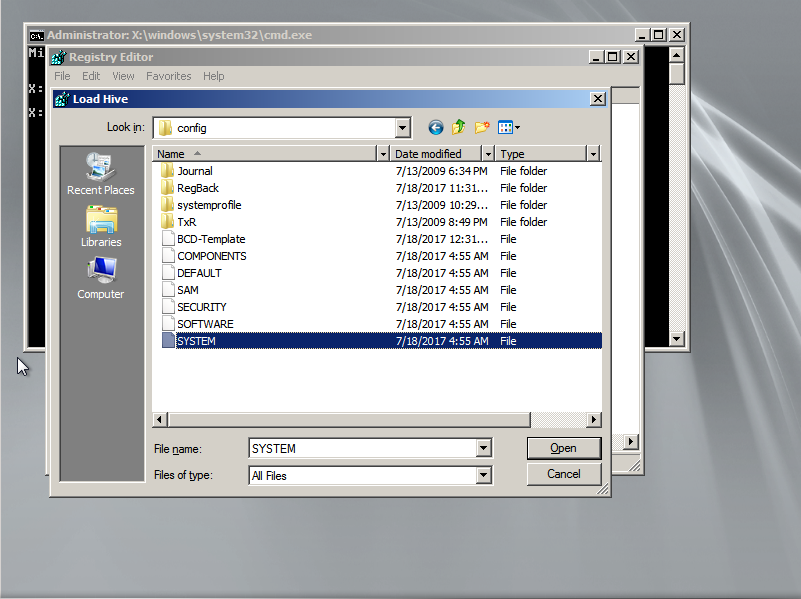Click the Load Hive title bar icon
This screenshot has height=599, width=801.
click(x=62, y=99)
